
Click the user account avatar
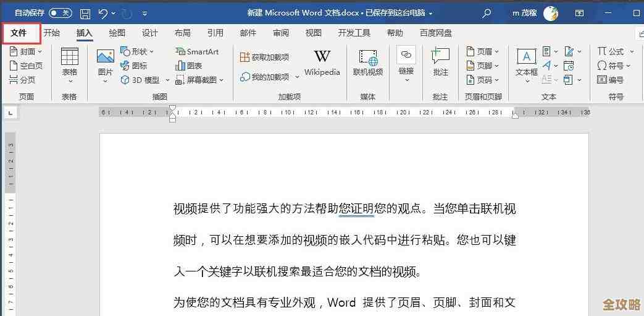coord(551,14)
